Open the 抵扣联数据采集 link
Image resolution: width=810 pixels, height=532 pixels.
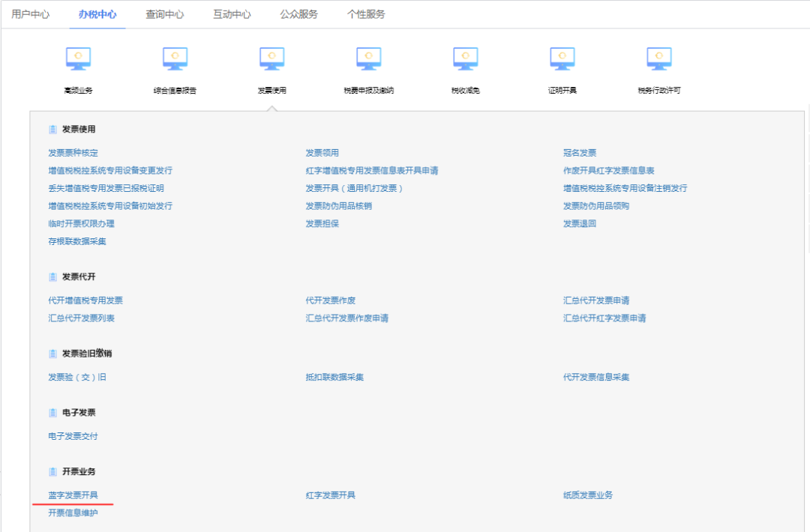pos(334,377)
